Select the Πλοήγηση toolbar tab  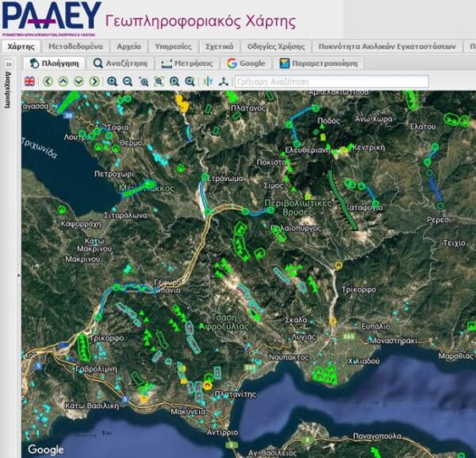point(55,63)
